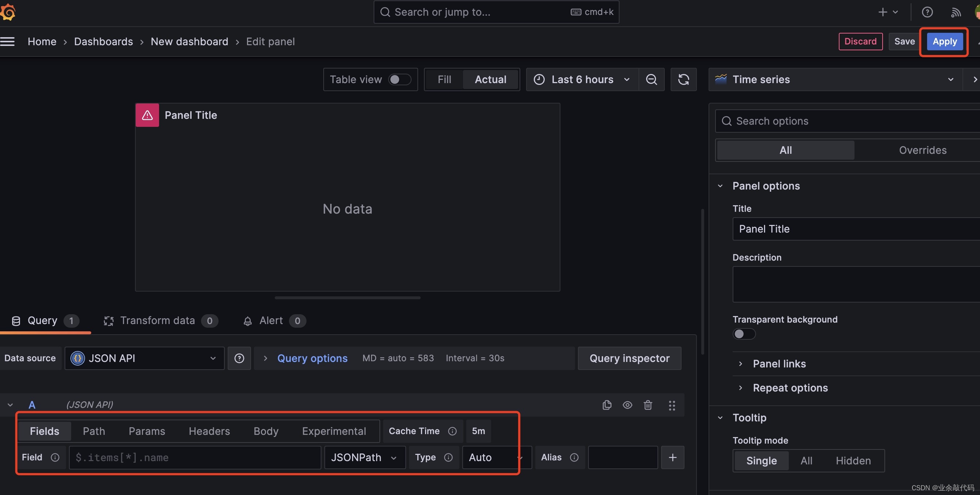Image resolution: width=980 pixels, height=495 pixels.
Task: Duplicate query A using the copy icon
Action: point(607,405)
